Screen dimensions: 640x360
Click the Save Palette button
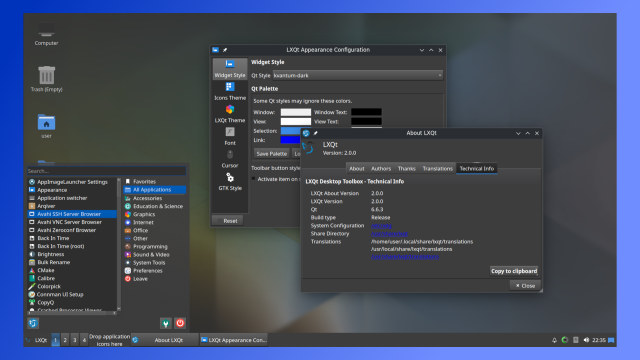pyautogui.click(x=271, y=154)
